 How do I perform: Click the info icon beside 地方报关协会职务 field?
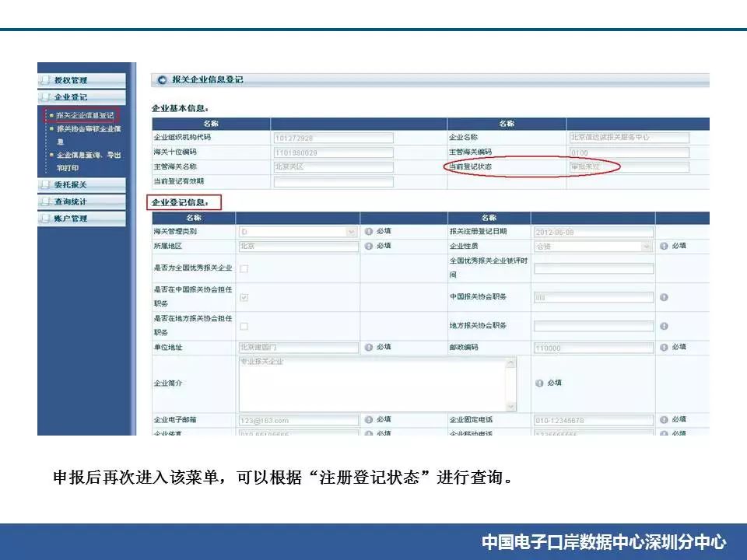(664, 326)
